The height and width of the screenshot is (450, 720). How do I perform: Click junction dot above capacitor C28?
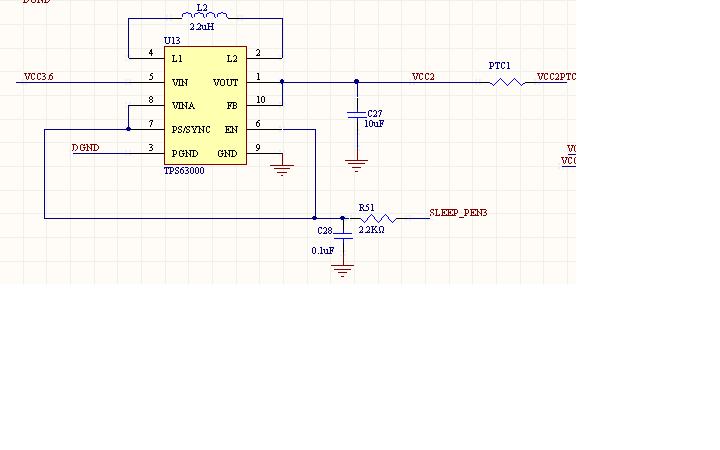(x=343, y=218)
